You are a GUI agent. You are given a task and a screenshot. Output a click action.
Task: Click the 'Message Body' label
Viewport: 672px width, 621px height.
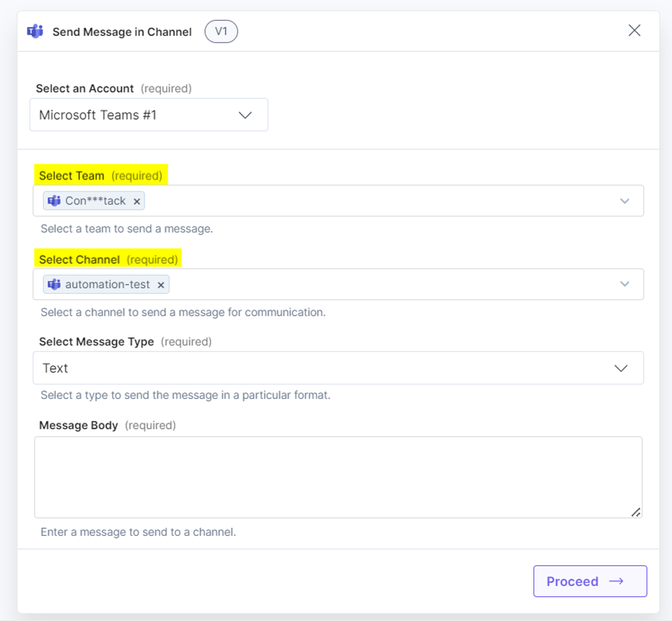point(79,425)
